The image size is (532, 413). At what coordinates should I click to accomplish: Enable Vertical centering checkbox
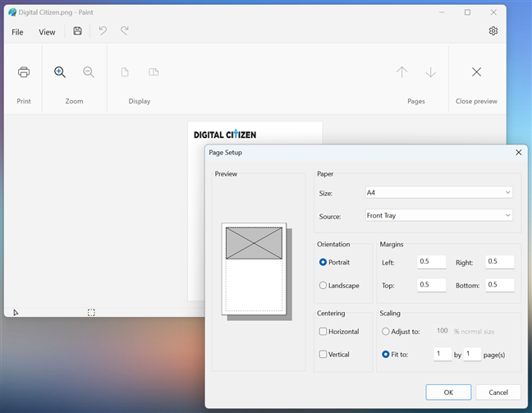click(323, 355)
